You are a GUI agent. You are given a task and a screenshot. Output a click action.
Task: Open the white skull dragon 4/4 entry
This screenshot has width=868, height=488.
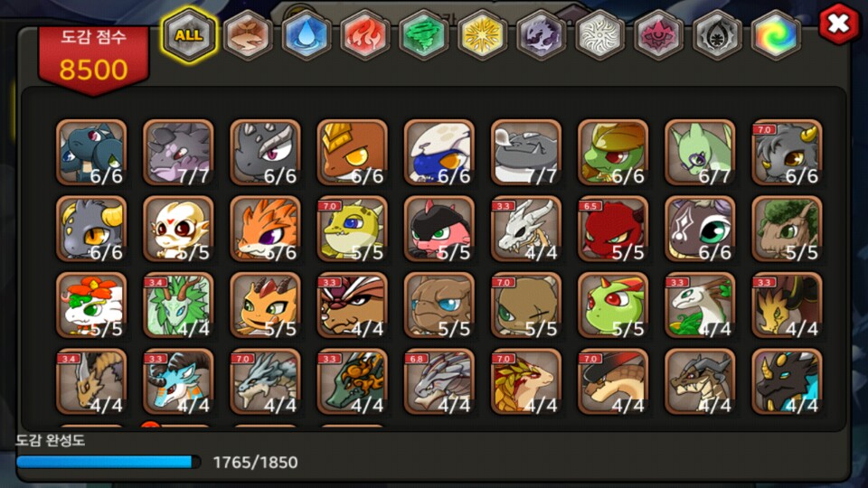(526, 229)
